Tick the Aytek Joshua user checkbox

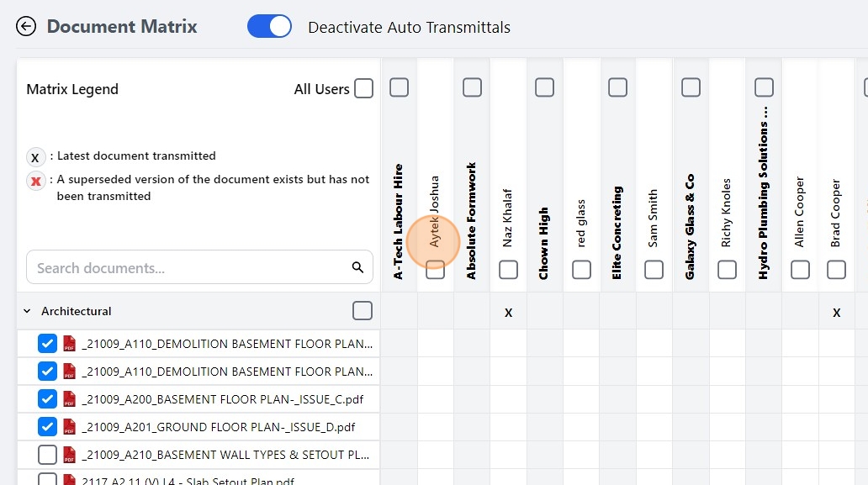click(x=435, y=270)
